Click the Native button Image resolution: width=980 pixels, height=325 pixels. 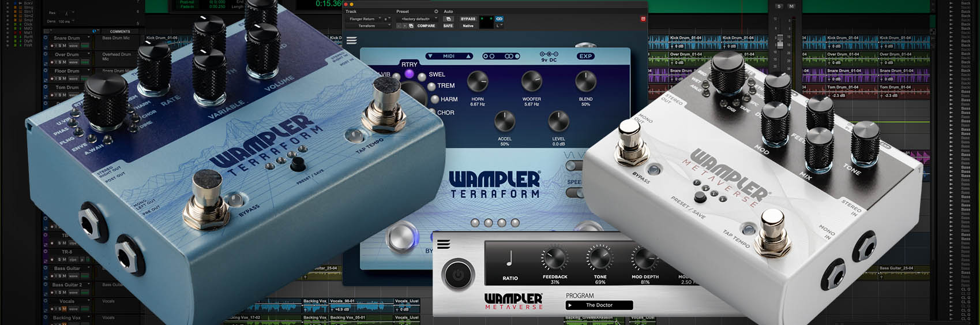[468, 26]
